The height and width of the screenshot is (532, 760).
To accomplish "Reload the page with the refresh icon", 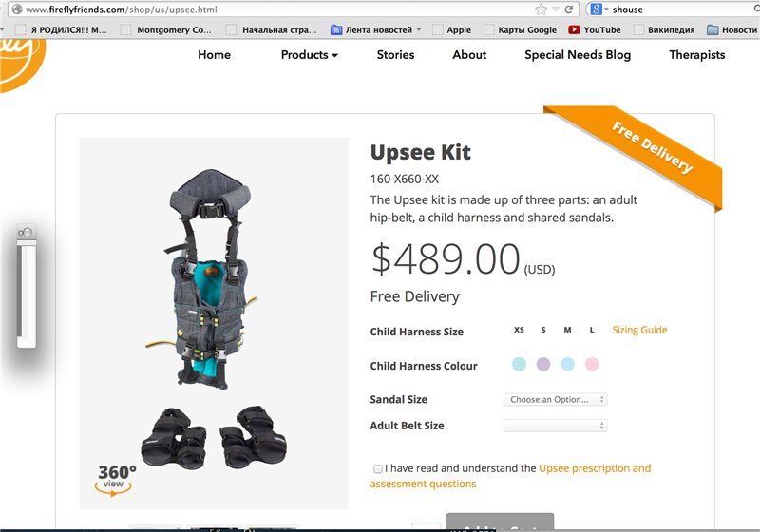I will coord(568,9).
